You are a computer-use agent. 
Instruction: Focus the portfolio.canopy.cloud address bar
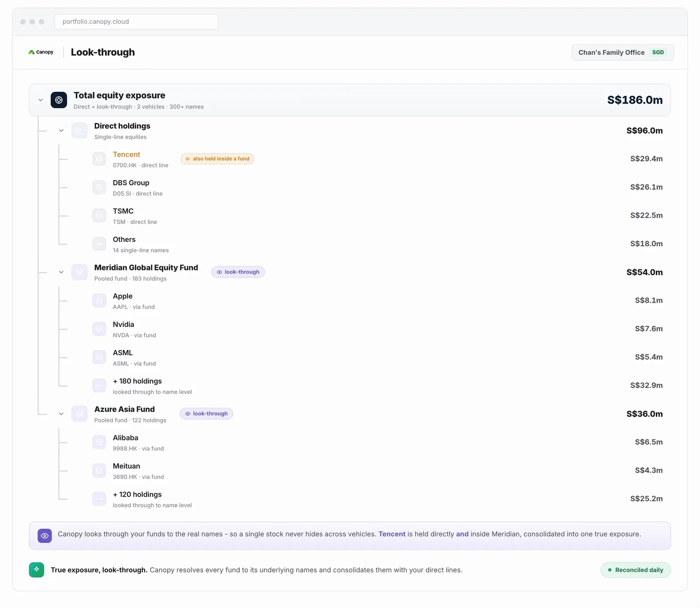coord(136,22)
